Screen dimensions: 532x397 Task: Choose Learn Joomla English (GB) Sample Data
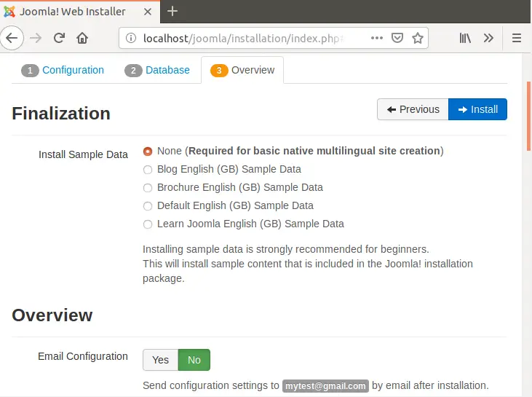148,224
